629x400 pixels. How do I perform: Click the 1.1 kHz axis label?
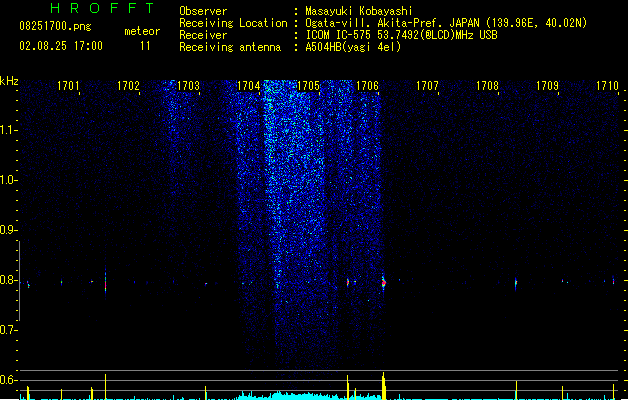pyautogui.click(x=8, y=130)
